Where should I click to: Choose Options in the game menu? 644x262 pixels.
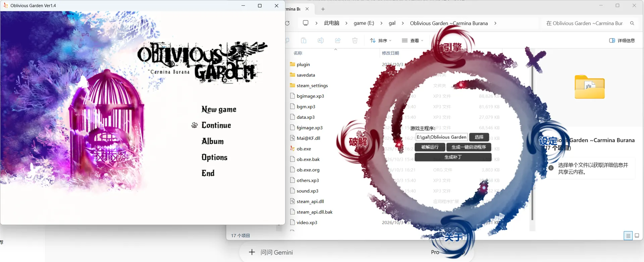pos(214,157)
